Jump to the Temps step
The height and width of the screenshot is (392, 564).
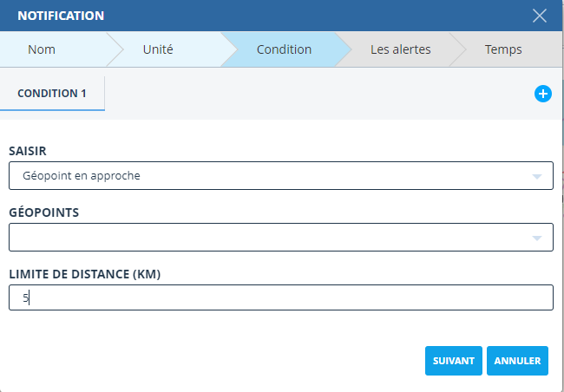coord(503,49)
